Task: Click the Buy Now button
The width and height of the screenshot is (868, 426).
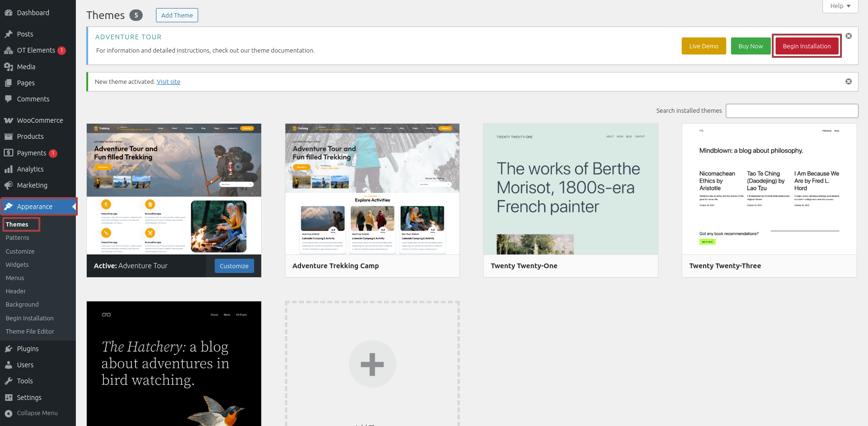Action: point(750,46)
